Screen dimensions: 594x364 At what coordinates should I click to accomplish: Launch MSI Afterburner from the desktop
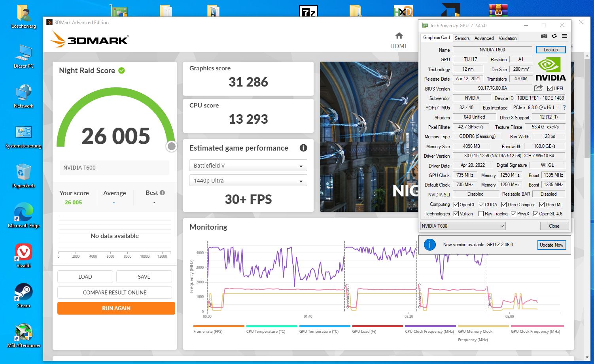pyautogui.click(x=24, y=336)
